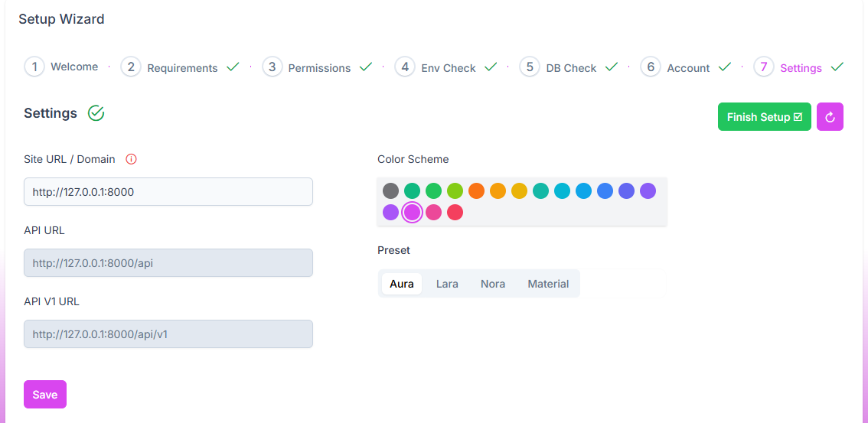Pick the red swatch in second row
Viewport: 868px width, 423px height.
pos(455,213)
